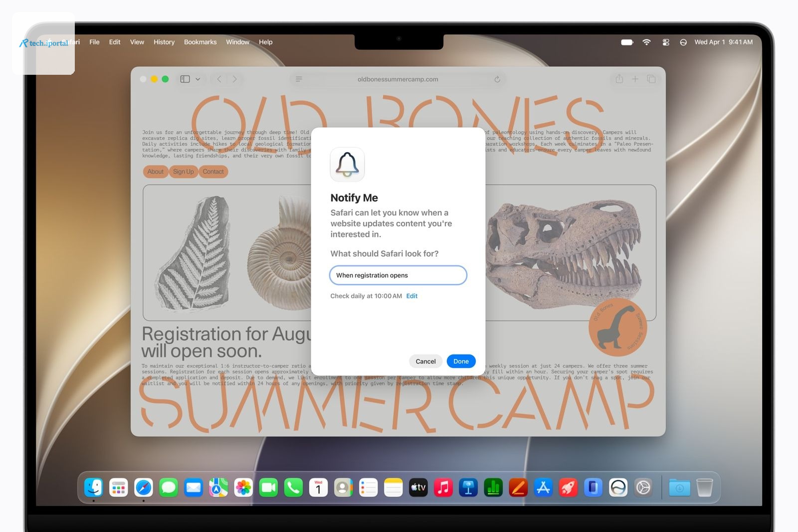Open the Bookmarks menu
The width and height of the screenshot is (798, 532).
[200, 42]
